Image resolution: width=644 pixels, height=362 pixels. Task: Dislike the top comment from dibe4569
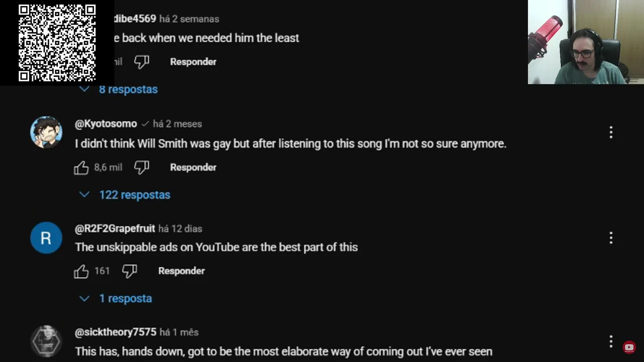point(141,62)
